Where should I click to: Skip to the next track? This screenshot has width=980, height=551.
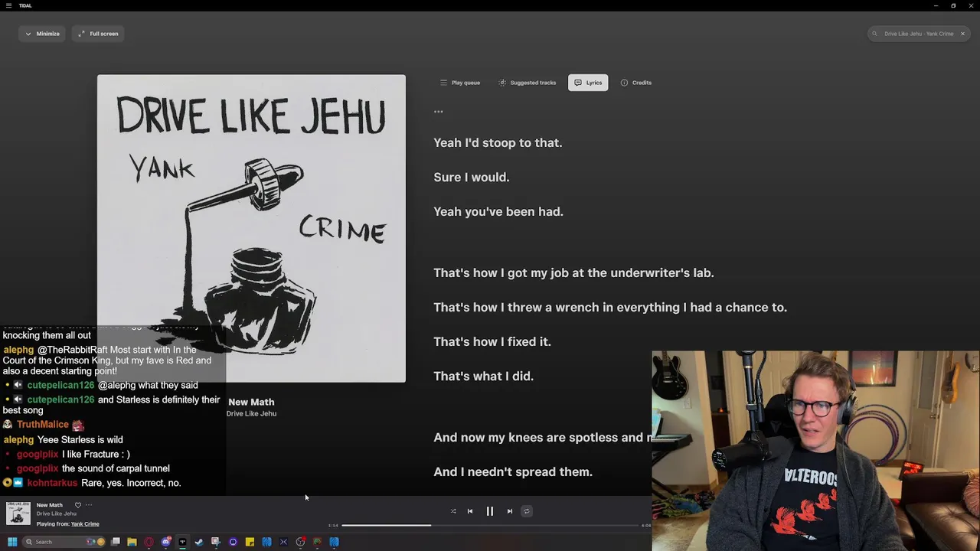click(x=510, y=511)
